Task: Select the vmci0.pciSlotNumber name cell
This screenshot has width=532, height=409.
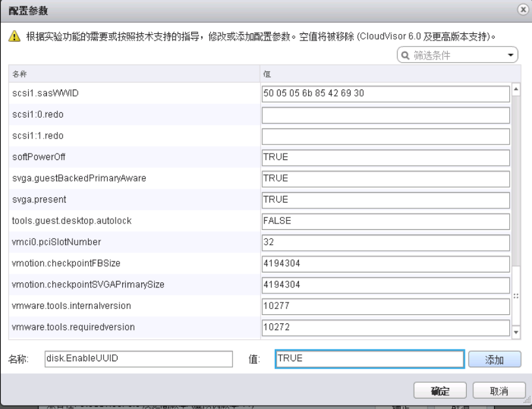Action: pyautogui.click(x=134, y=242)
